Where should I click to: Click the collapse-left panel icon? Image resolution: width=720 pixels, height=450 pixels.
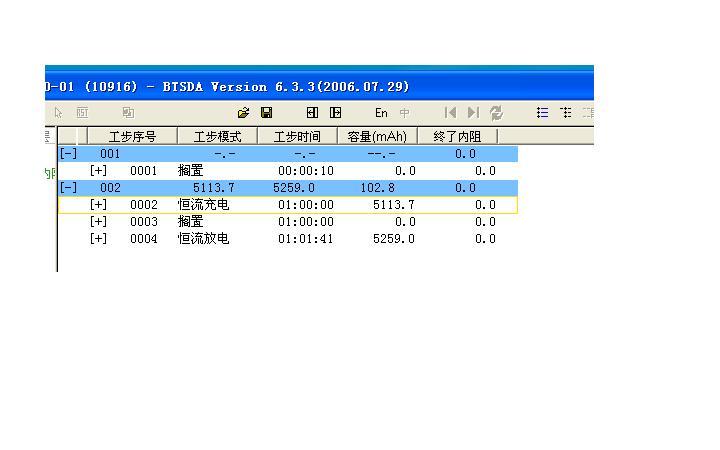312,112
